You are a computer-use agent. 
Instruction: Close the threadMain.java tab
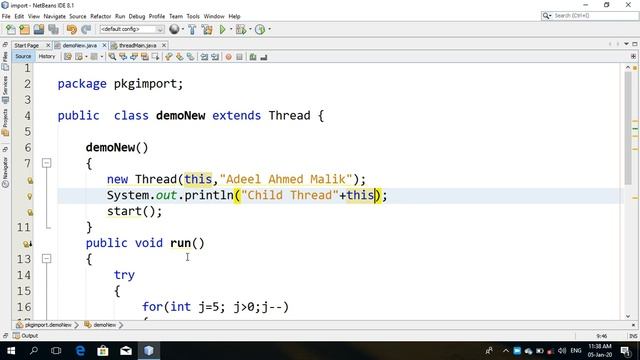tap(164, 45)
